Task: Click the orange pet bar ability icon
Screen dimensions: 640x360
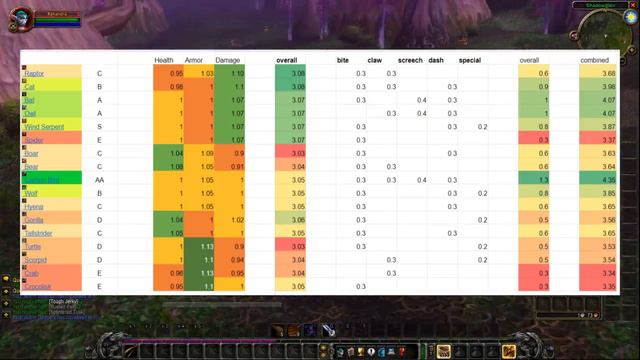Action: pyautogui.click(x=294, y=330)
